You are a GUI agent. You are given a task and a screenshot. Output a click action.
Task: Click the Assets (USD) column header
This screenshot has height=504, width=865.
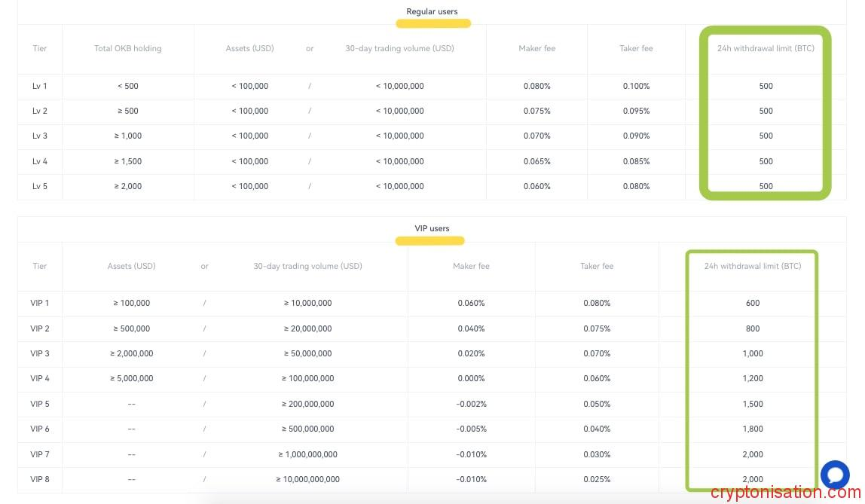click(249, 48)
